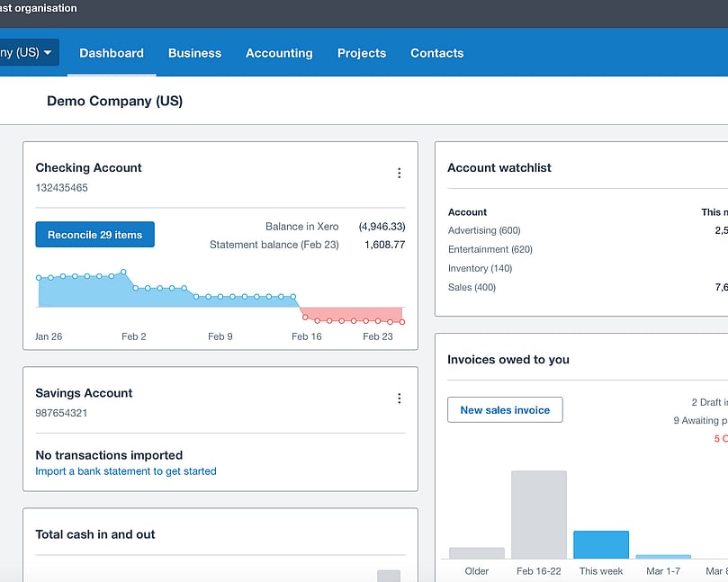Click Import a bank statement link
The height and width of the screenshot is (582, 728).
126,471
